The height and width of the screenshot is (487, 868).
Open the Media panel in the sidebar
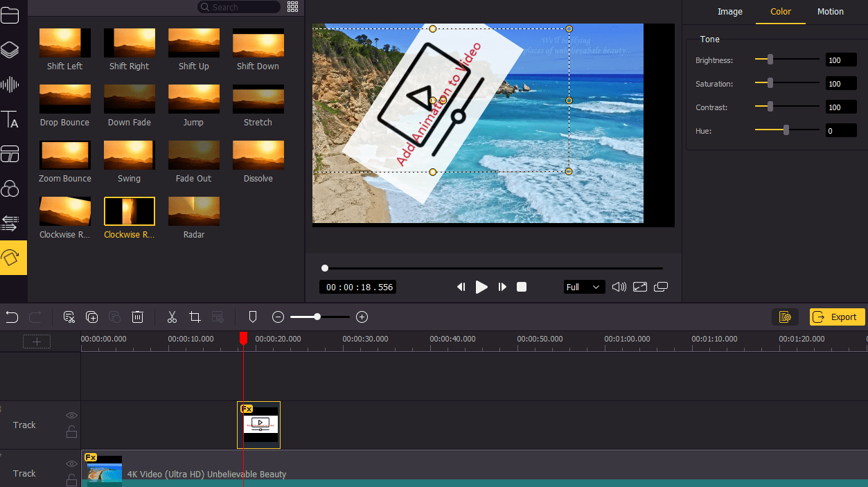pos(11,15)
